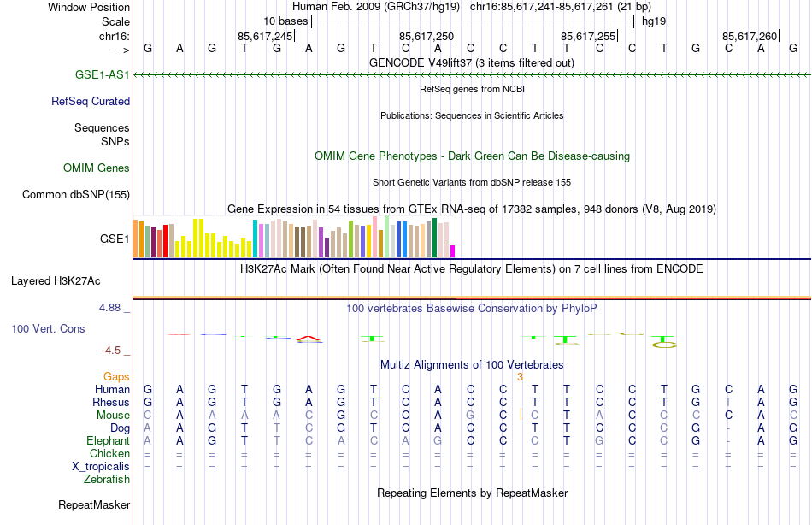
Task: Click the H3K27Ac layered signal line
Action: pyautogui.click(x=472, y=298)
